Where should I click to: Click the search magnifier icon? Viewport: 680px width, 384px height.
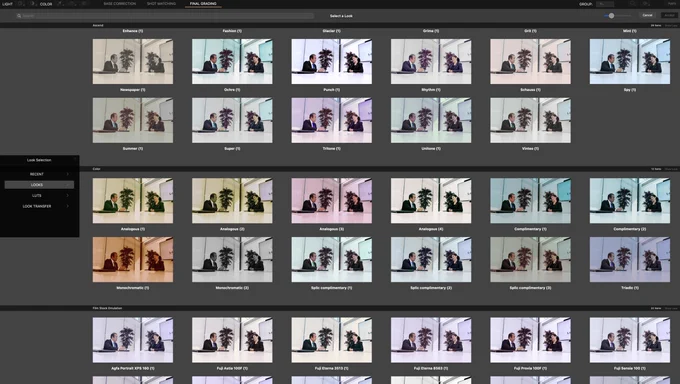click(x=19, y=16)
